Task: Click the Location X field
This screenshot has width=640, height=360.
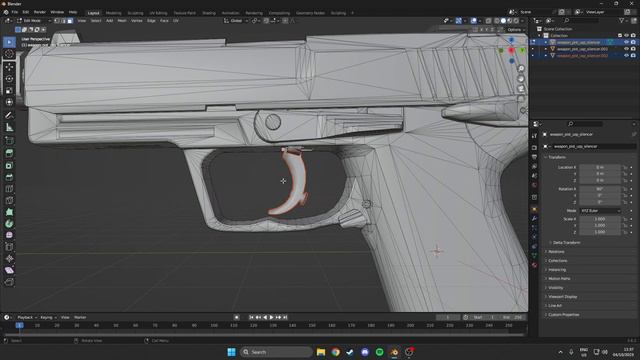Action: click(600, 167)
